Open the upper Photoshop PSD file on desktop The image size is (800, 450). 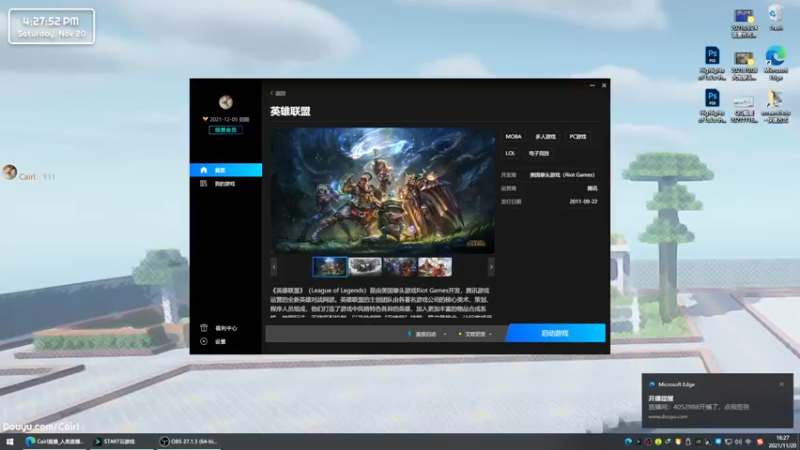pyautogui.click(x=712, y=63)
